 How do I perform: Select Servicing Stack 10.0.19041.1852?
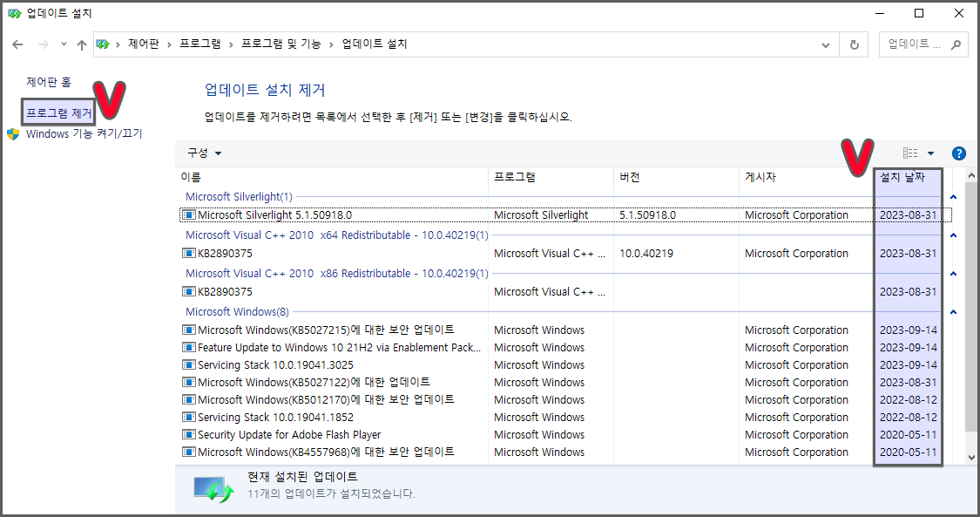pyautogui.click(x=565, y=417)
